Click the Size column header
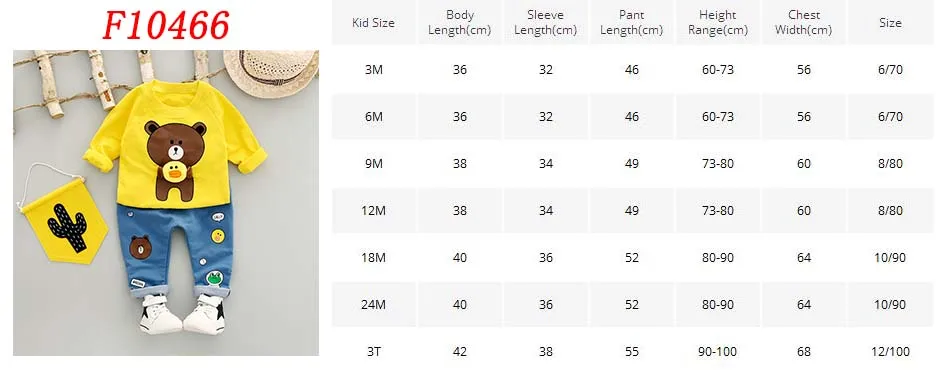936x370 pixels. 890,23
